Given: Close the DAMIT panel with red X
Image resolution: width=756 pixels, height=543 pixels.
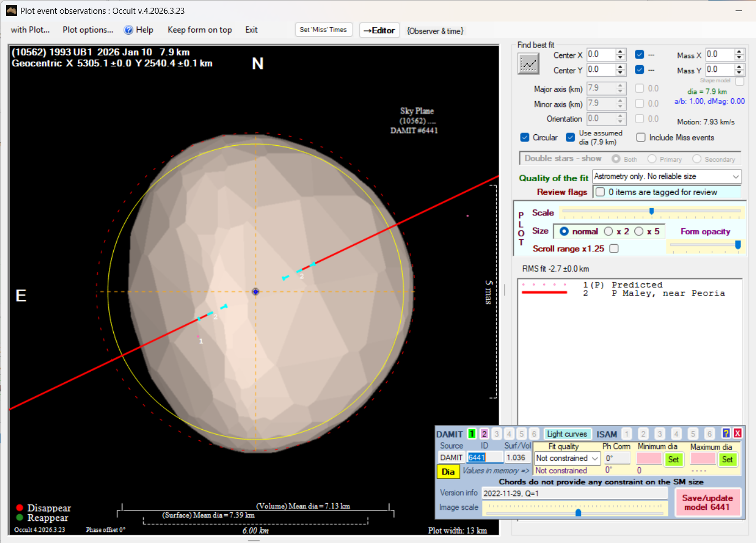Looking at the screenshot, I should click(737, 434).
